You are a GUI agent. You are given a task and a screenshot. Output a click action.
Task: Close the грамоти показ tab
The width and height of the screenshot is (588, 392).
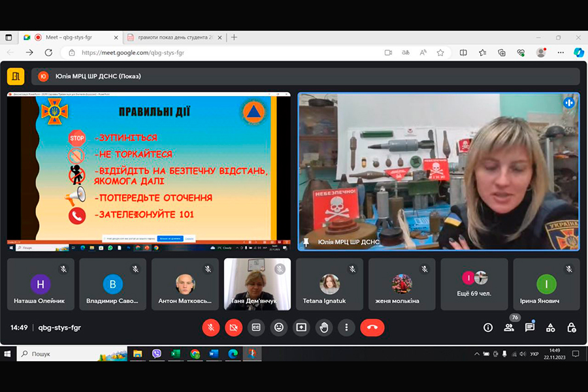[x=220, y=37]
